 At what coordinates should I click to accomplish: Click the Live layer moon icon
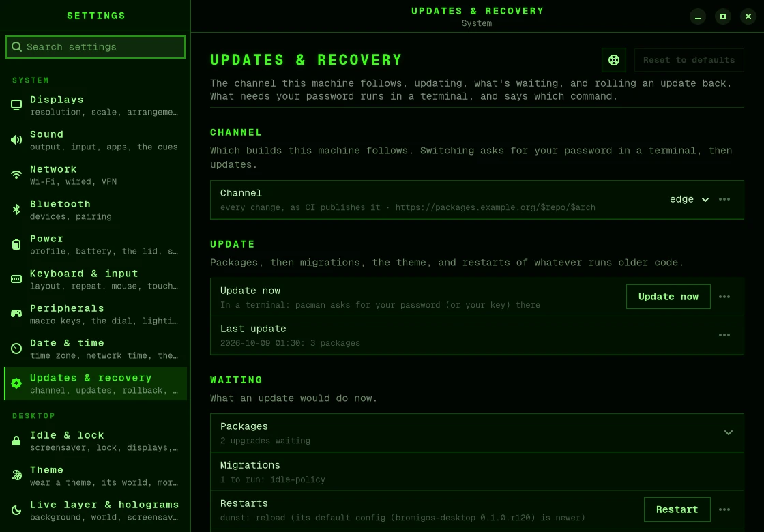tap(16, 511)
